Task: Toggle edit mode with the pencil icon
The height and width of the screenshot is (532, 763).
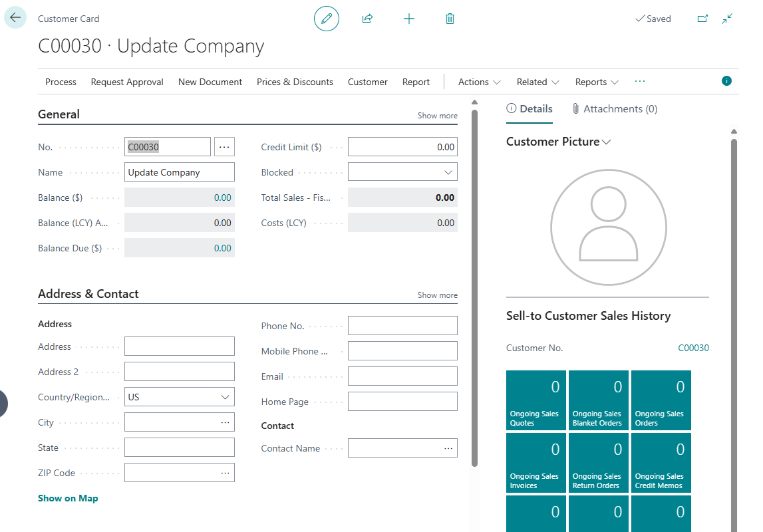Action: [x=327, y=19]
